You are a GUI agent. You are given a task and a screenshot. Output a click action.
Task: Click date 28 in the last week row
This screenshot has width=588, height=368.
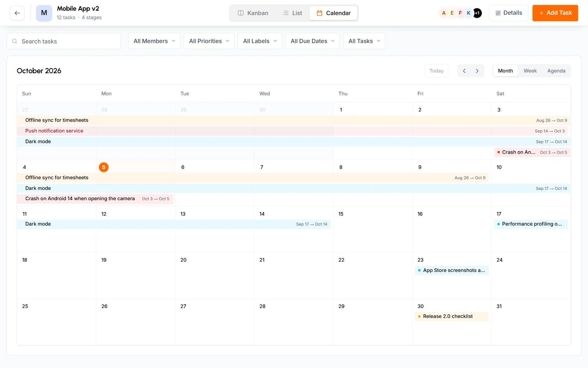pos(262,306)
